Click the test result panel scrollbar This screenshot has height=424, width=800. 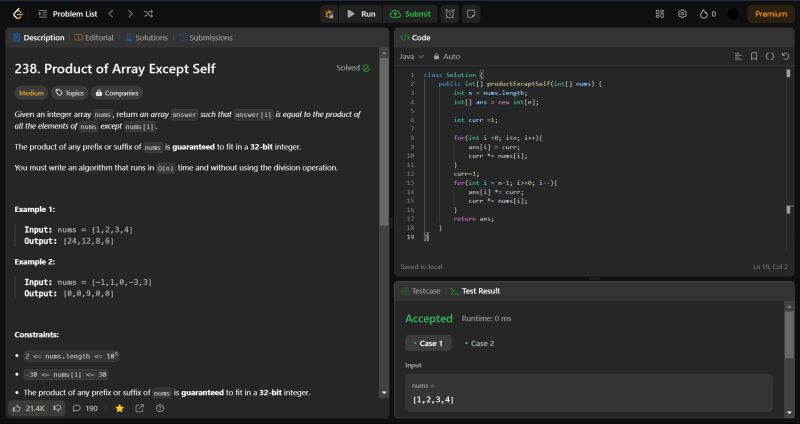789,335
